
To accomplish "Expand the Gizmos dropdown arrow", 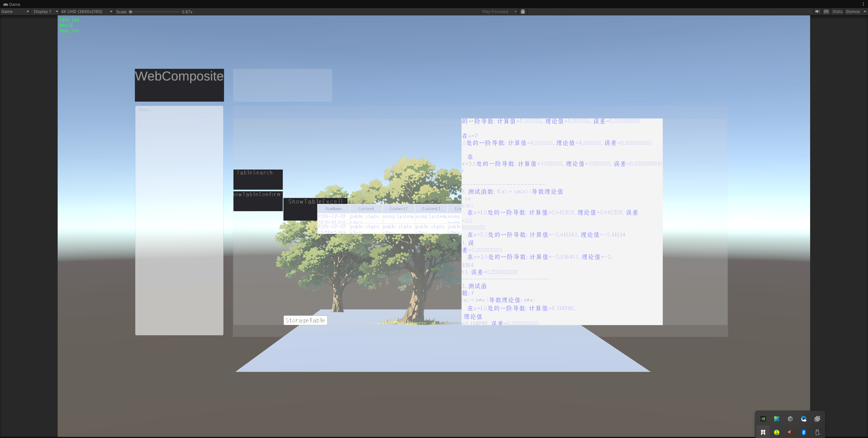I will click(865, 12).
